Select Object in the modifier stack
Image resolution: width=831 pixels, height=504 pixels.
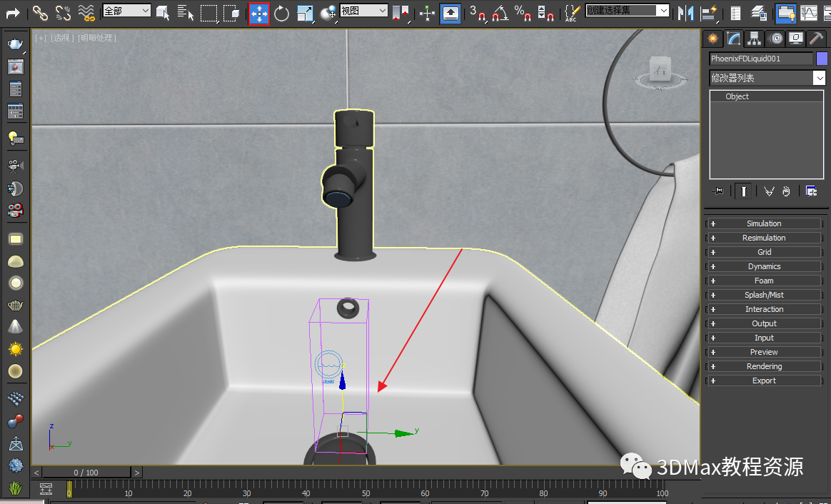(737, 96)
